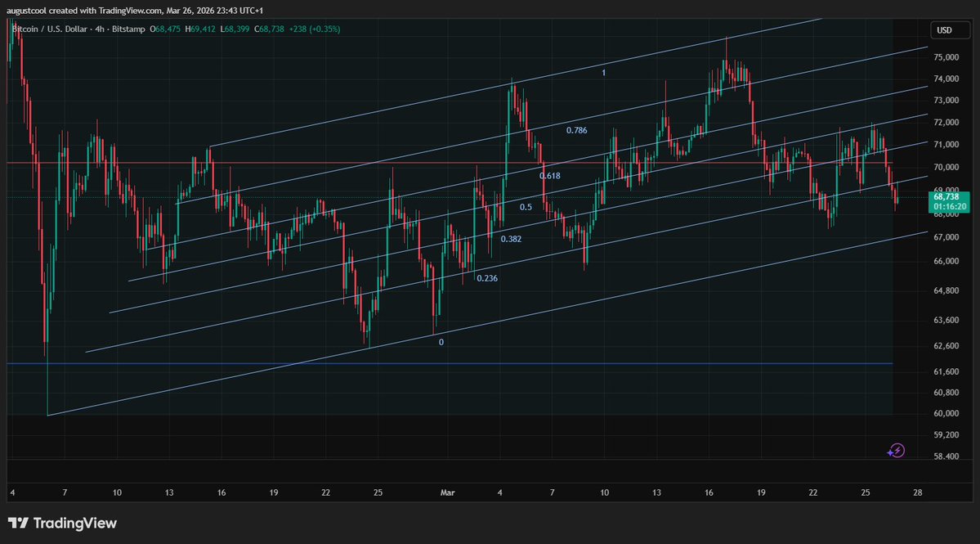980x544 pixels.
Task: Click the TradingView logo at bottom left
Action: click(62, 524)
